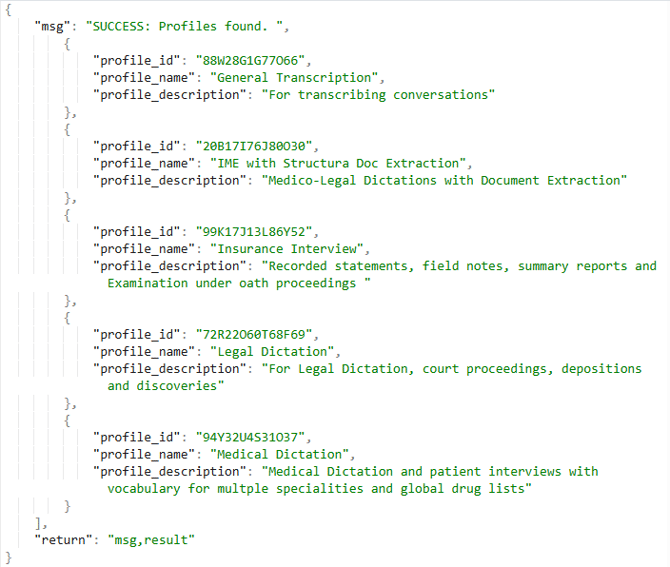Click the "General Transcription" profile name value
The width and height of the screenshot is (670, 567).
pos(296,77)
